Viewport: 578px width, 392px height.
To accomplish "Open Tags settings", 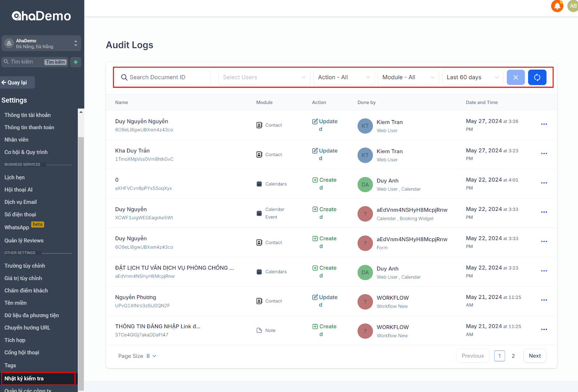I will point(10,365).
